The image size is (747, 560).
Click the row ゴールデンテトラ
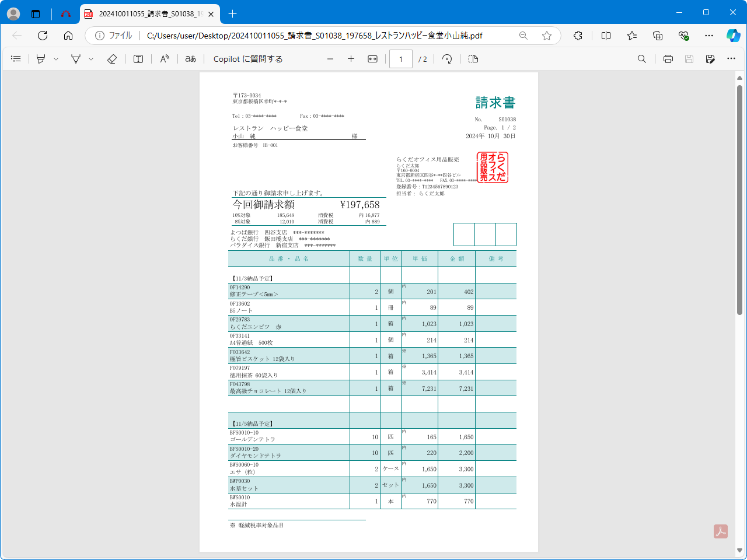[372, 436]
